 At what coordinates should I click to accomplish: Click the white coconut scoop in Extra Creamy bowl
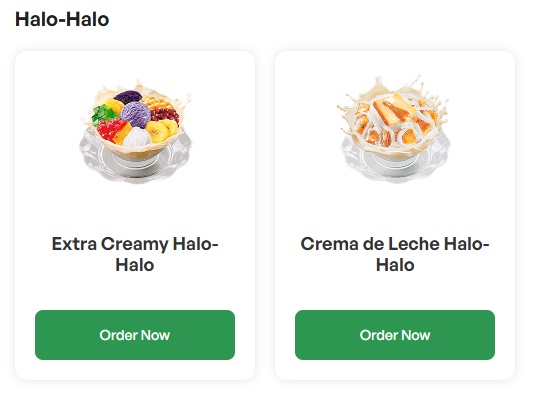click(137, 137)
